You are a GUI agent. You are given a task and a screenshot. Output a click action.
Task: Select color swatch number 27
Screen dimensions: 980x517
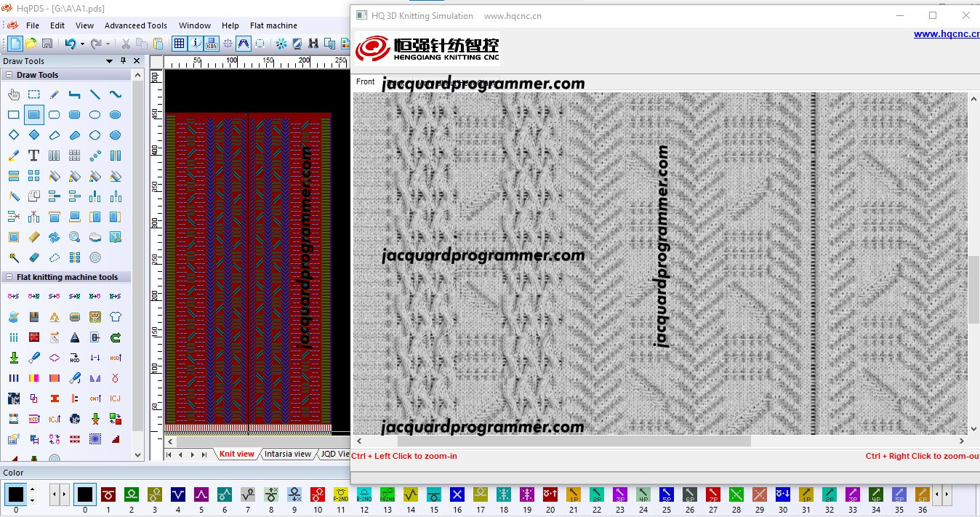pyautogui.click(x=713, y=494)
